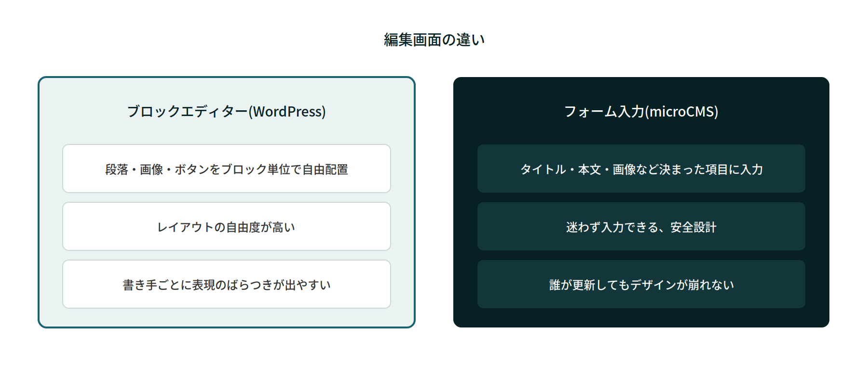This screenshot has height=366, width=868.
Task: Select the ブロックエディター(WordPress) card title
Action: [x=227, y=111]
